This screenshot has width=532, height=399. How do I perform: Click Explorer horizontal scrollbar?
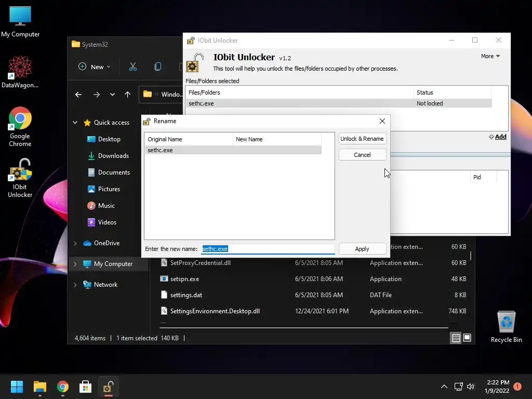coord(303,328)
